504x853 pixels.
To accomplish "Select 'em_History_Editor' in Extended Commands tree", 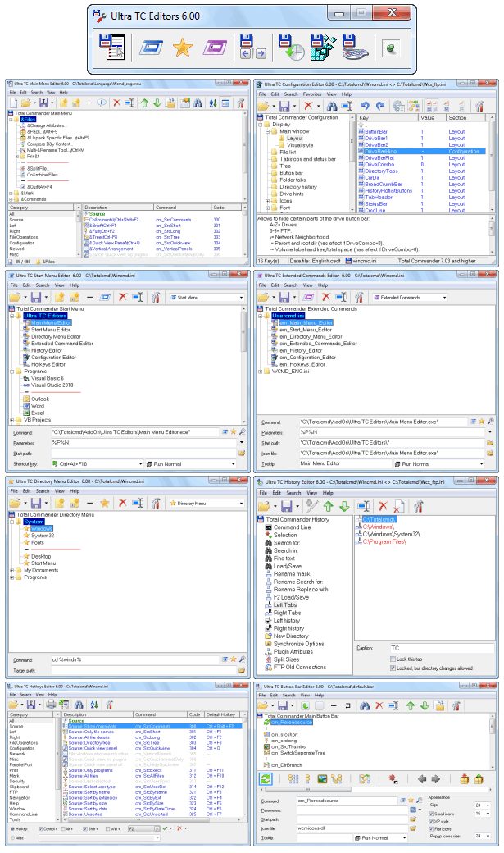I will (x=301, y=350).
